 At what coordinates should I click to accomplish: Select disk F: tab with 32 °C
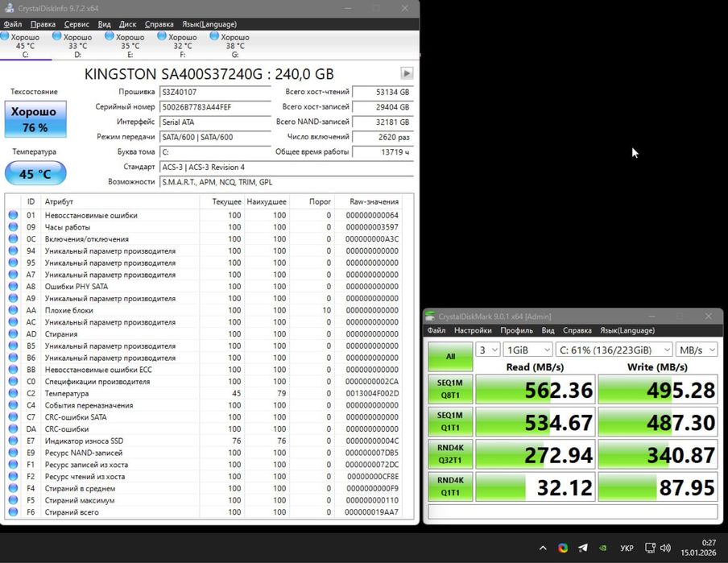pos(183,46)
